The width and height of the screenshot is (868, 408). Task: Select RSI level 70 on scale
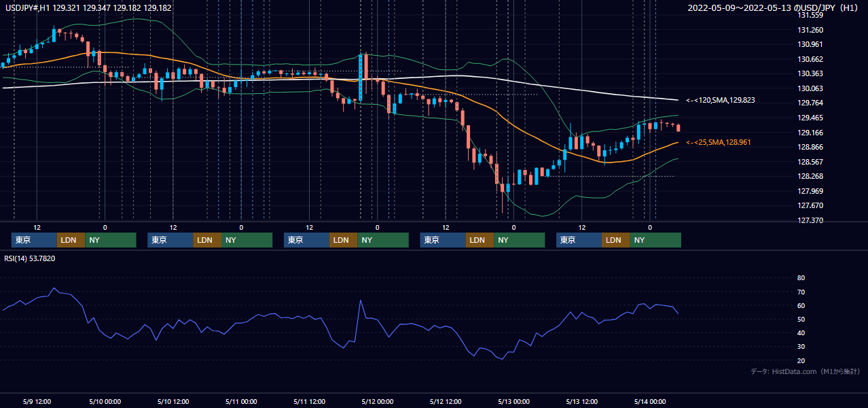click(x=801, y=292)
